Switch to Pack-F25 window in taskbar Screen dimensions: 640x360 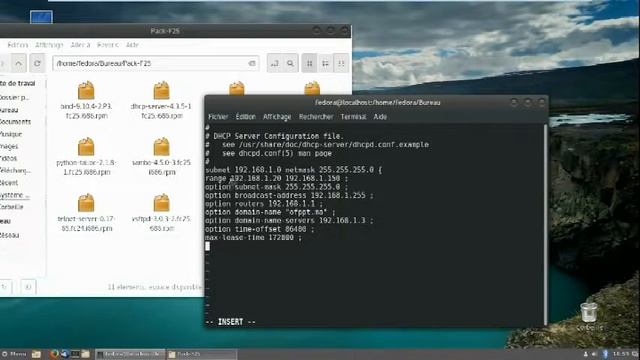coord(202,354)
